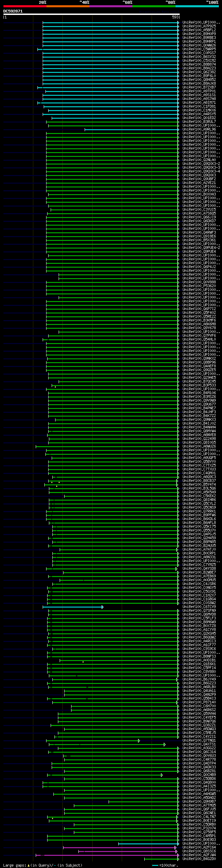Open hit UniRef100_B9H0P9
This screenshot has height=868, width=222.
point(199,34)
